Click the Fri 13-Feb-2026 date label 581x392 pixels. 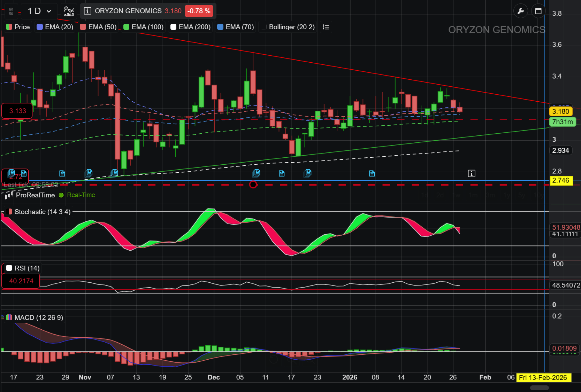(x=544, y=377)
